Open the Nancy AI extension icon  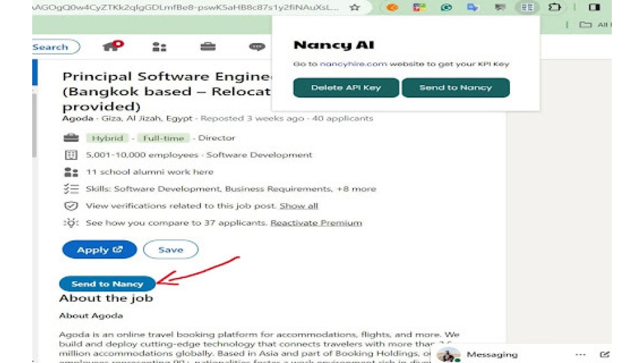(527, 7)
